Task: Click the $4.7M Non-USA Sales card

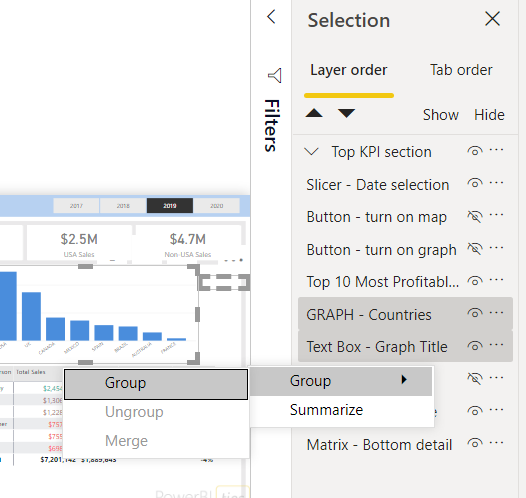Action: click(x=188, y=243)
